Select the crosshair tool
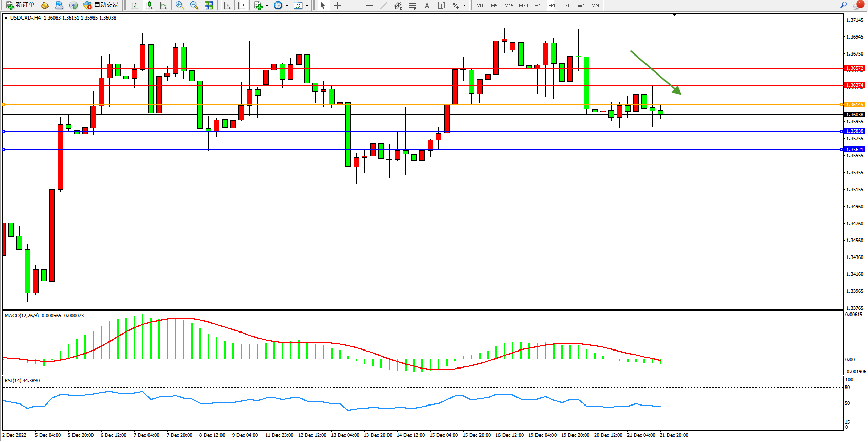 pos(337,5)
